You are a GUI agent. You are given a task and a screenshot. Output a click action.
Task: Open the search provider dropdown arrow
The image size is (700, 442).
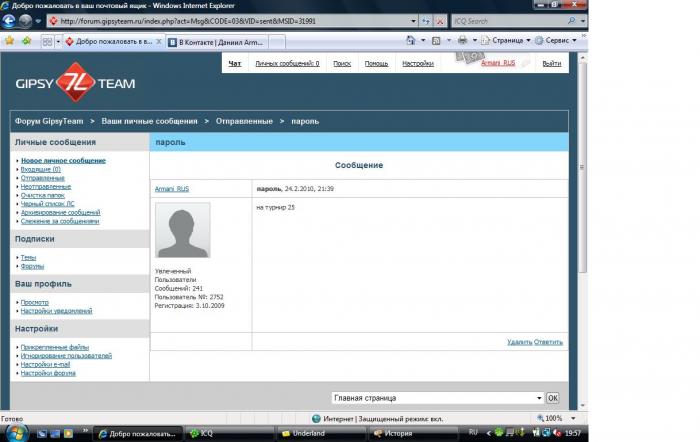[x=583, y=21]
